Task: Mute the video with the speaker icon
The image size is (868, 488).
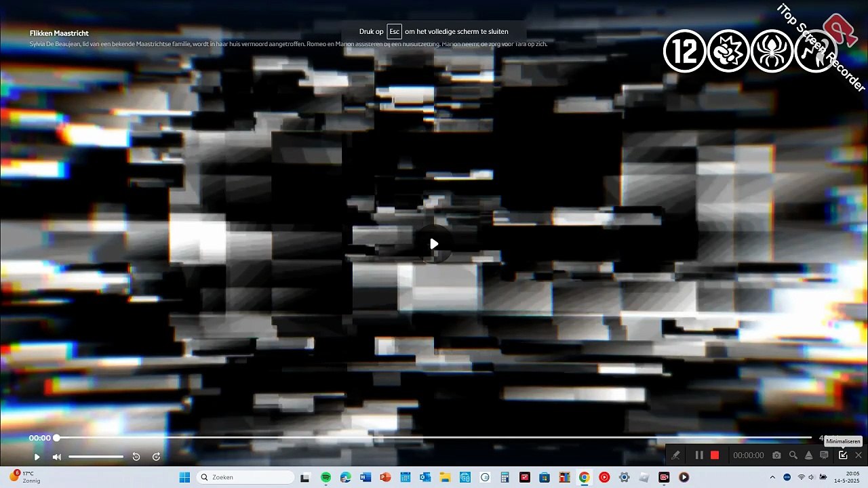Action: tap(57, 457)
